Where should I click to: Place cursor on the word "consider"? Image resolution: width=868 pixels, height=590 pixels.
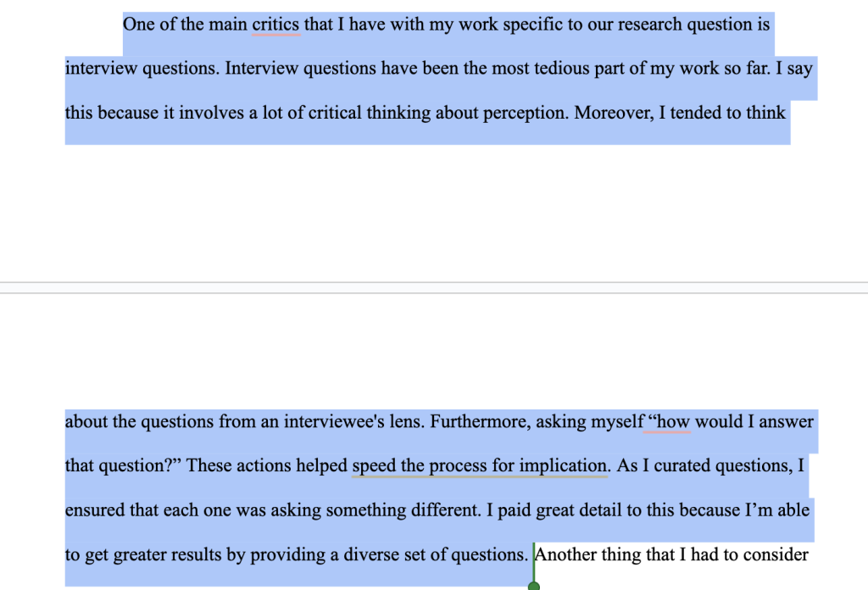click(x=779, y=555)
